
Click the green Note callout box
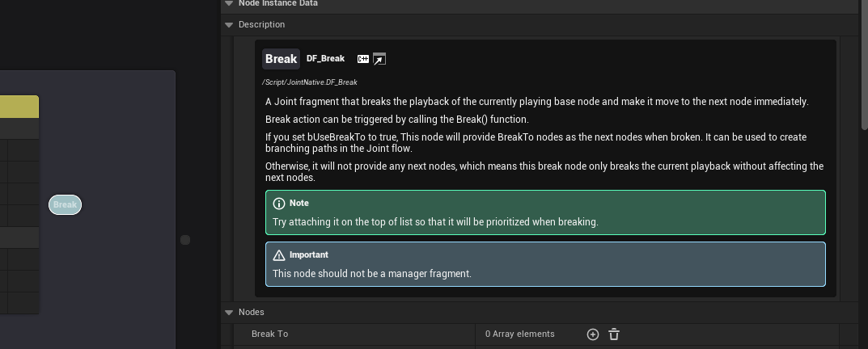545,212
